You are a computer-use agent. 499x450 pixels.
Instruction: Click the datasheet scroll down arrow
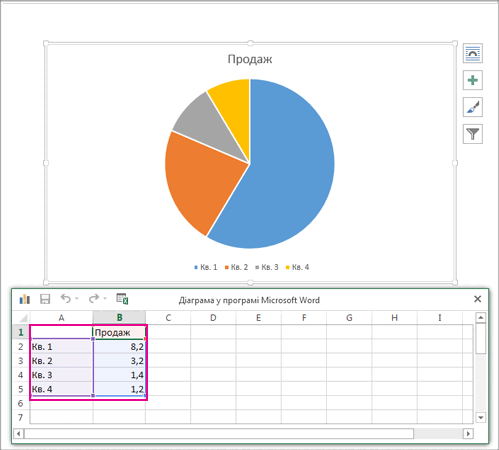point(480,417)
